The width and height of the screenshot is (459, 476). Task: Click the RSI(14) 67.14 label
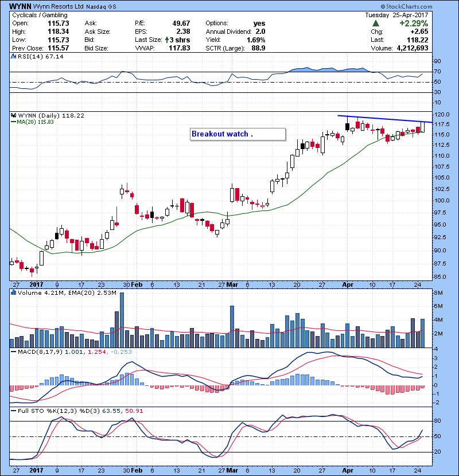coord(40,56)
